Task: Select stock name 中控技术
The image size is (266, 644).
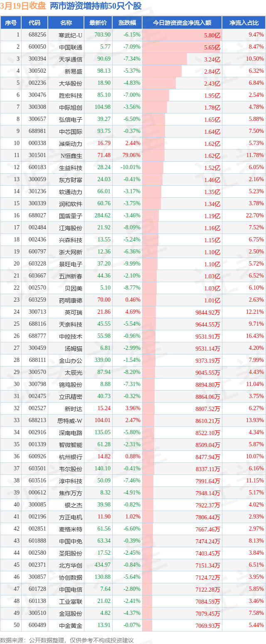Action: [x=71, y=337]
